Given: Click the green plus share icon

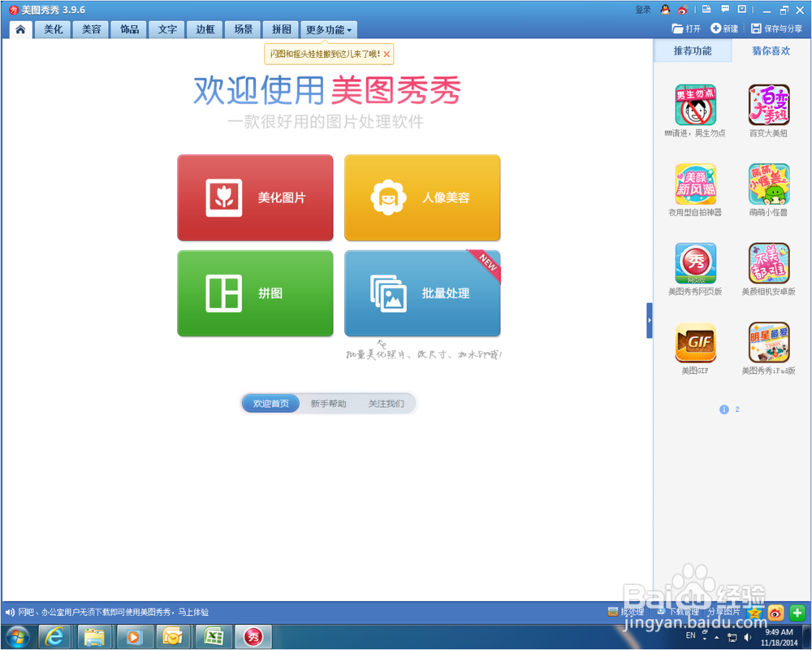Looking at the screenshot, I should click(x=797, y=613).
